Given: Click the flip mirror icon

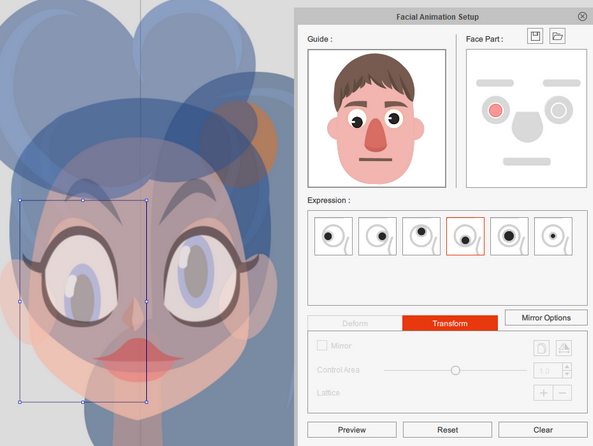Looking at the screenshot, I should click(x=564, y=348).
